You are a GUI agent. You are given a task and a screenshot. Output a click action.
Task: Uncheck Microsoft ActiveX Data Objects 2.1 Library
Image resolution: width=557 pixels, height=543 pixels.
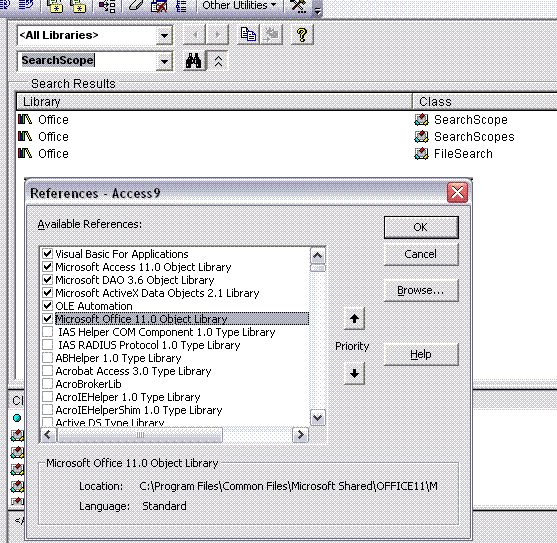47,293
